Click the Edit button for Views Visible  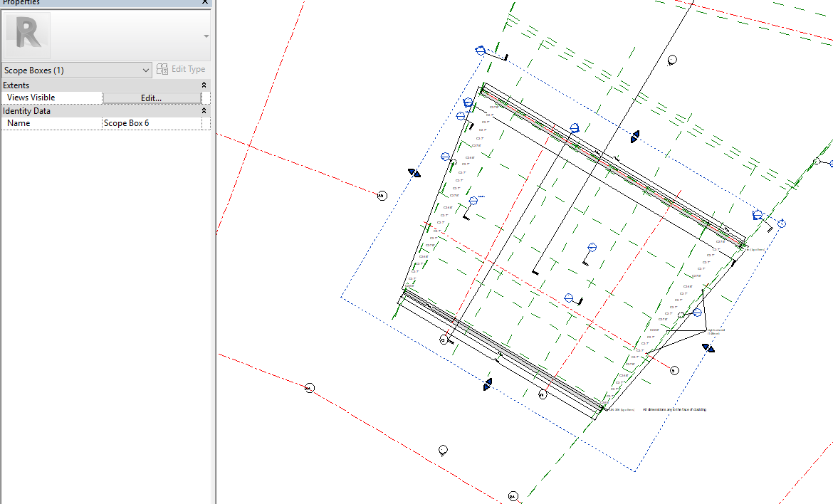point(152,98)
